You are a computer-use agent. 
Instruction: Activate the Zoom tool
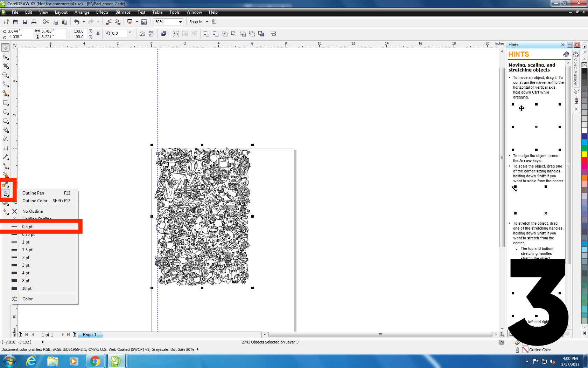[x=5, y=75]
